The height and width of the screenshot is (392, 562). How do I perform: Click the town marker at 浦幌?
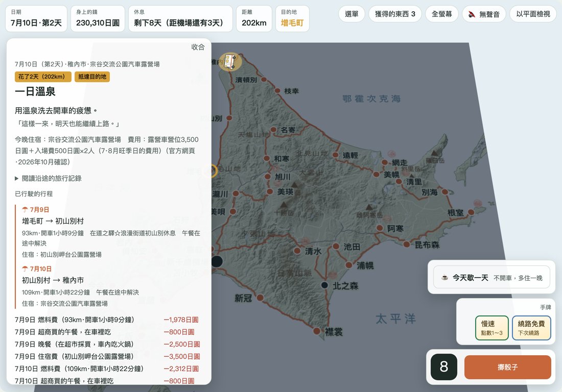[349, 265]
